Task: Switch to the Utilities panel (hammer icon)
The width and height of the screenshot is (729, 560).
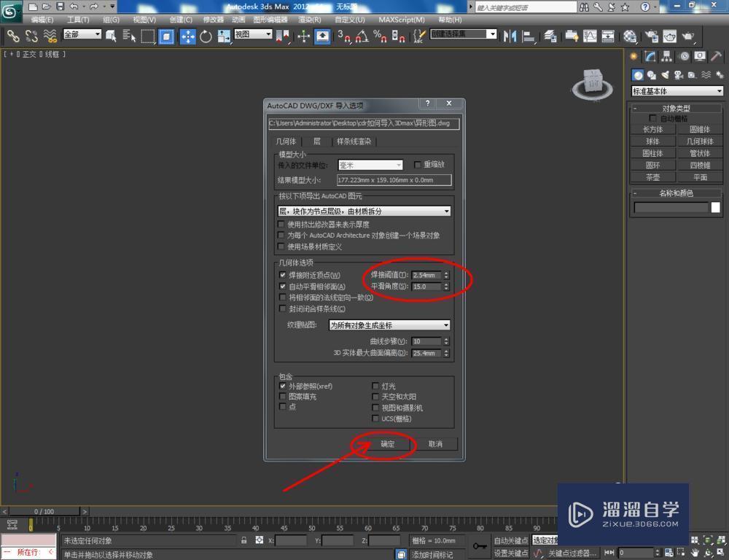Action: coord(716,56)
